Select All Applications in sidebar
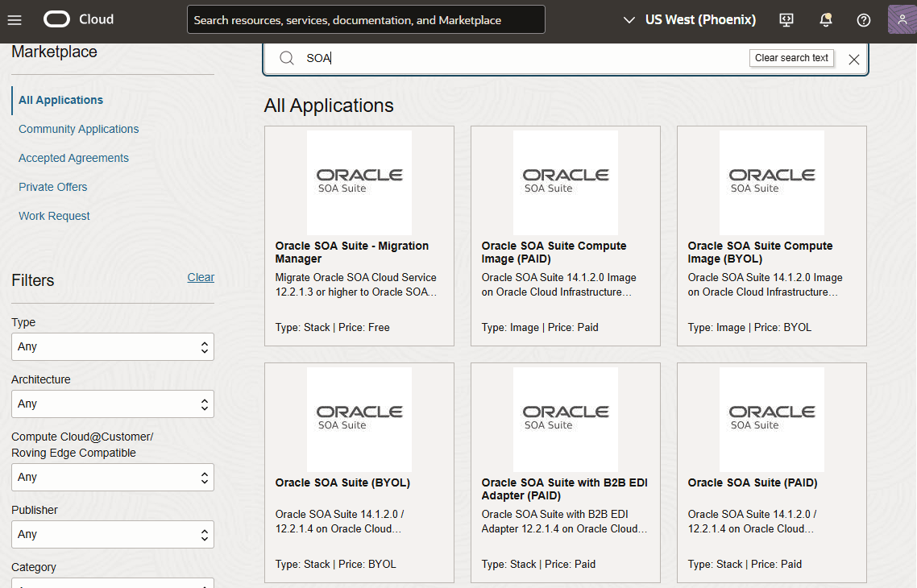This screenshot has width=917, height=588. point(60,100)
